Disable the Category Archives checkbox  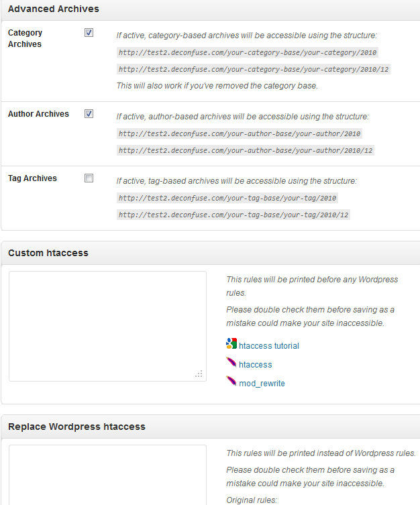[89, 33]
